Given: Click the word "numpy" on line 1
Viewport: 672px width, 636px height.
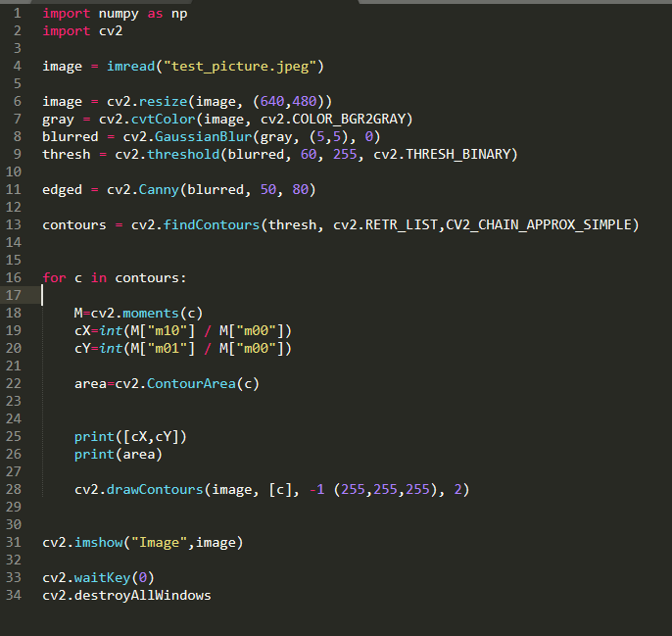Looking at the screenshot, I should tap(119, 14).
